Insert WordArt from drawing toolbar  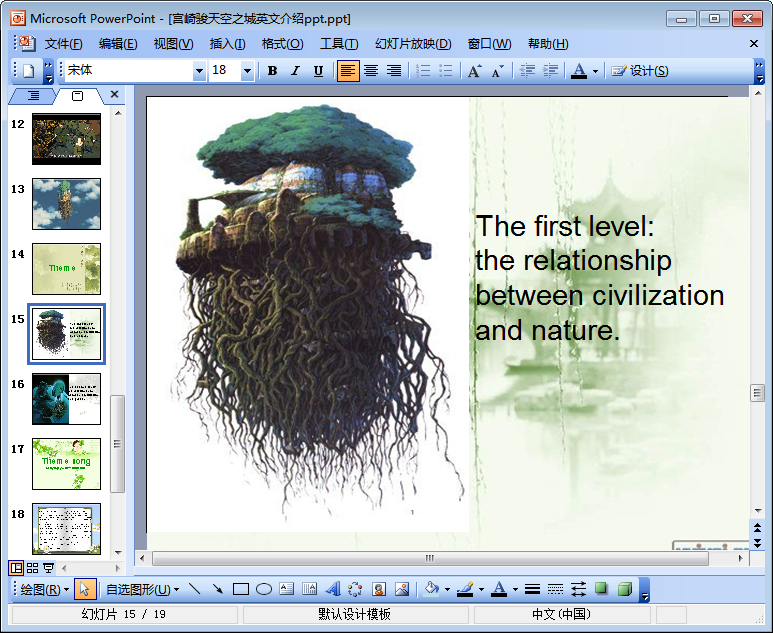(x=333, y=589)
